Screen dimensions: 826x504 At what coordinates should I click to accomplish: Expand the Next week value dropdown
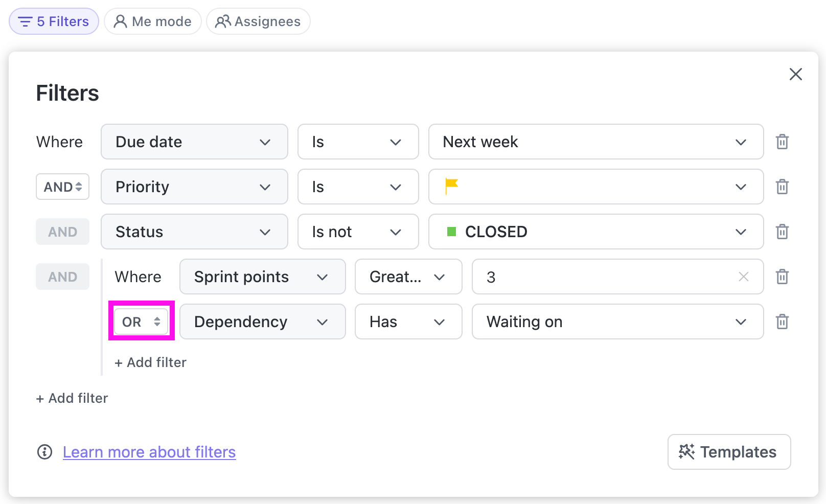pyautogui.click(x=595, y=142)
